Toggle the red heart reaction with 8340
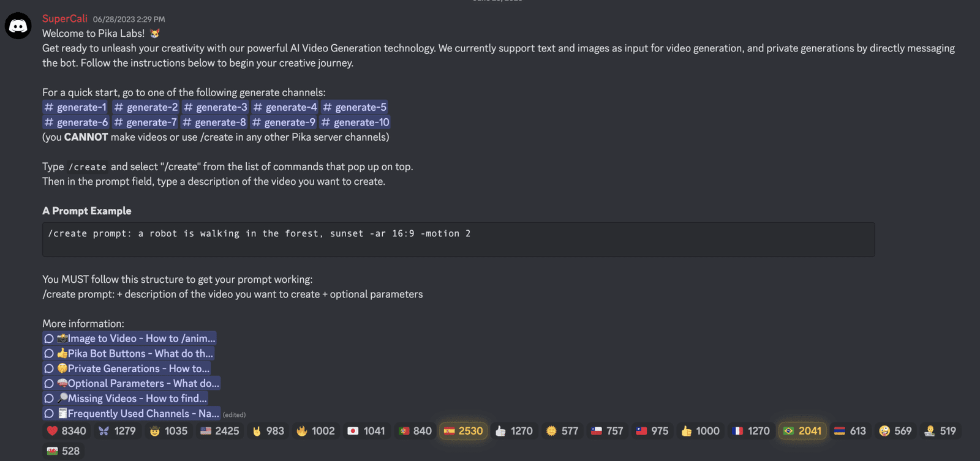 (x=67, y=431)
